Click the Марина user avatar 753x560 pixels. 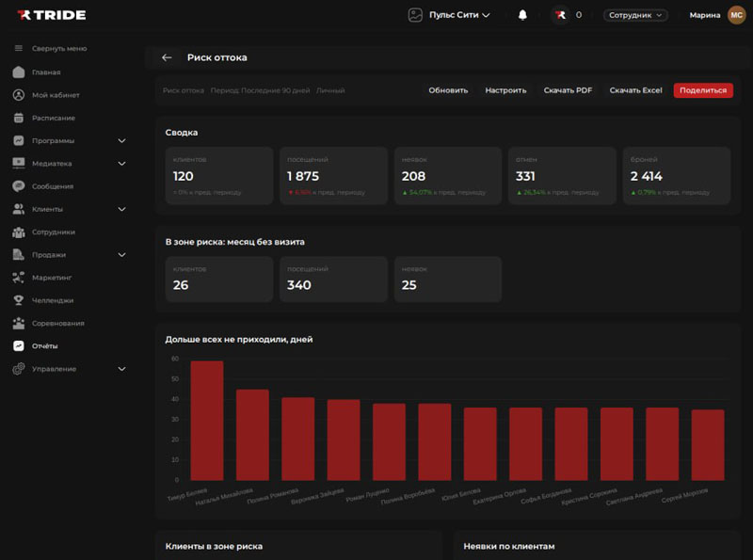coord(736,15)
